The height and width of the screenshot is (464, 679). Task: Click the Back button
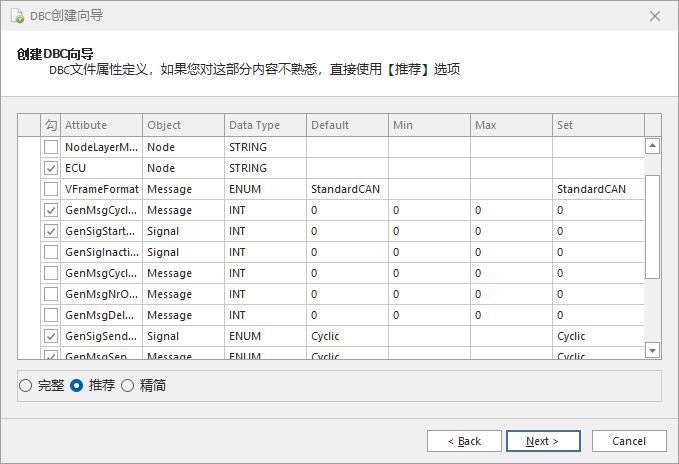click(x=464, y=441)
